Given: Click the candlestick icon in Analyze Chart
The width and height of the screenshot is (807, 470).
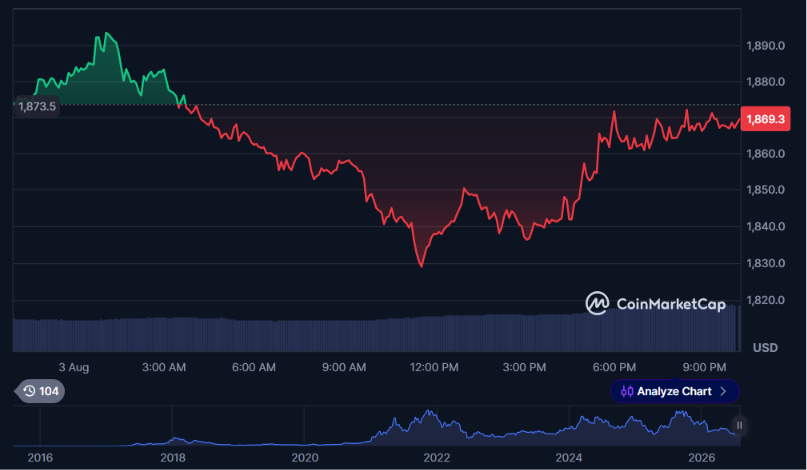Looking at the screenshot, I should point(627,391).
